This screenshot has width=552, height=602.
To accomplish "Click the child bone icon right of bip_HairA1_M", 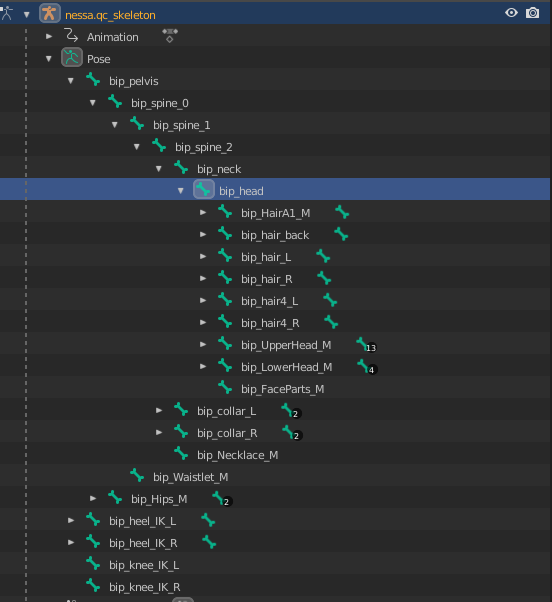I will tap(342, 212).
